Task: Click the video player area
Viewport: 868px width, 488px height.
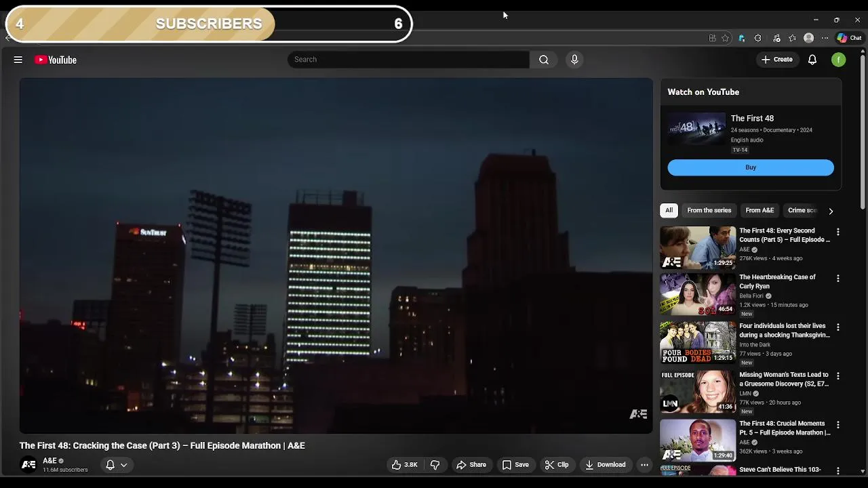Action: (x=336, y=256)
